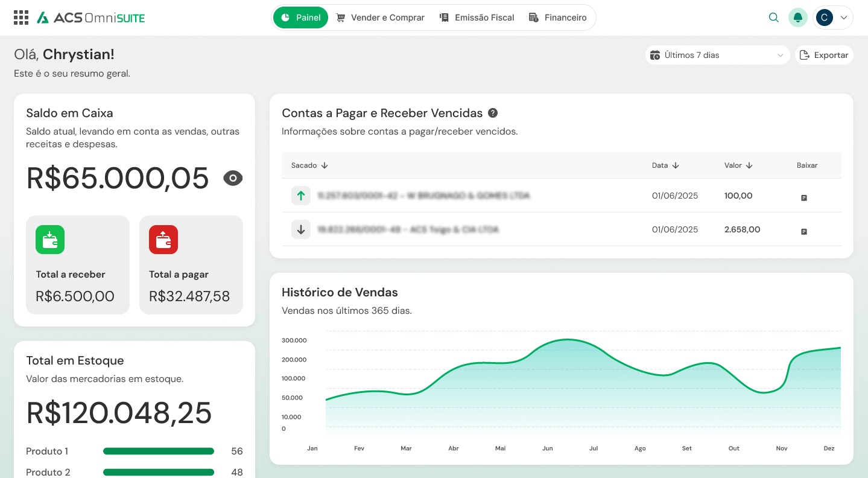Switch to the Financeiro tab
868x478 pixels.
click(x=558, y=18)
